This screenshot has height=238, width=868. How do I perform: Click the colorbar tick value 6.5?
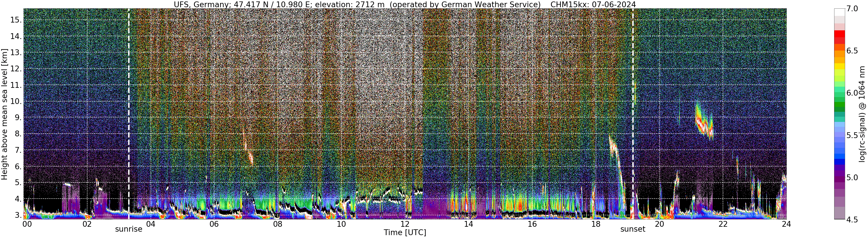(x=852, y=51)
